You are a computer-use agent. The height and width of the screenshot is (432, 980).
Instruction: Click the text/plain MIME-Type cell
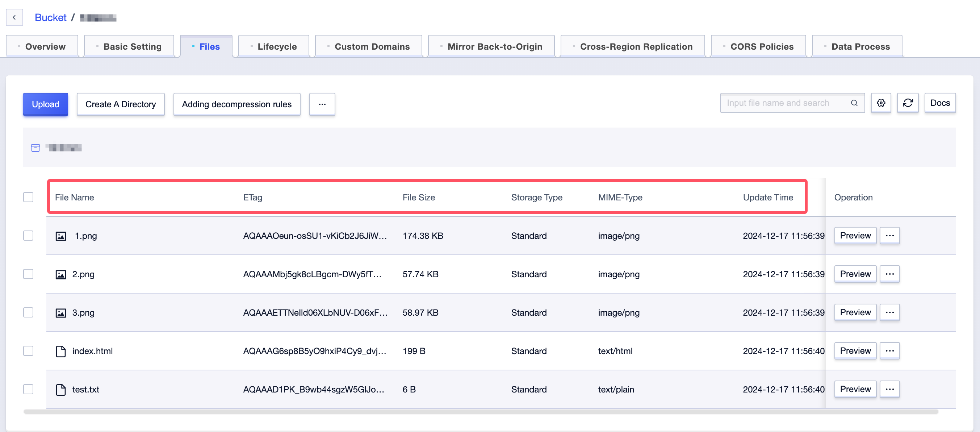(616, 390)
